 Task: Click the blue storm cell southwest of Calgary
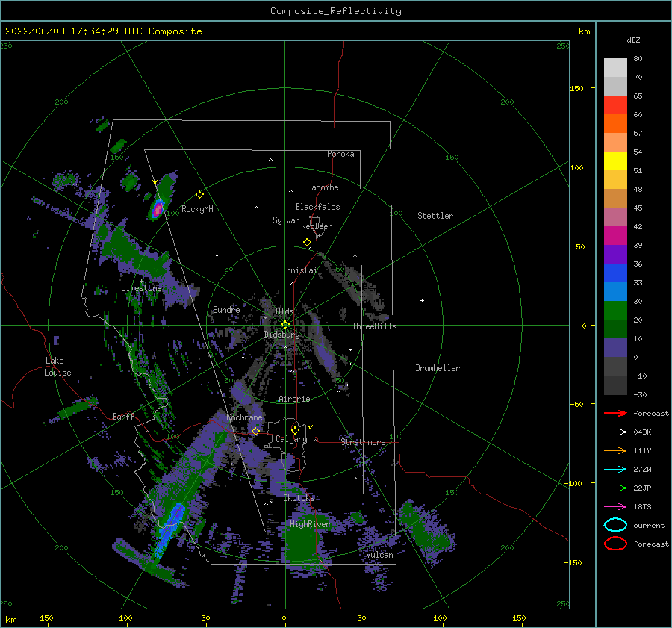(x=170, y=530)
